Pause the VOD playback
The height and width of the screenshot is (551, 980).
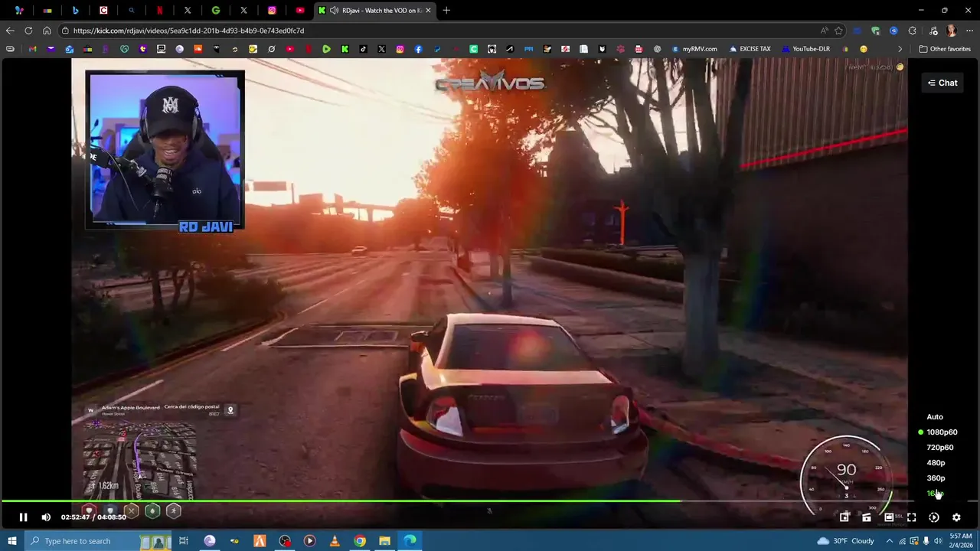tap(23, 517)
